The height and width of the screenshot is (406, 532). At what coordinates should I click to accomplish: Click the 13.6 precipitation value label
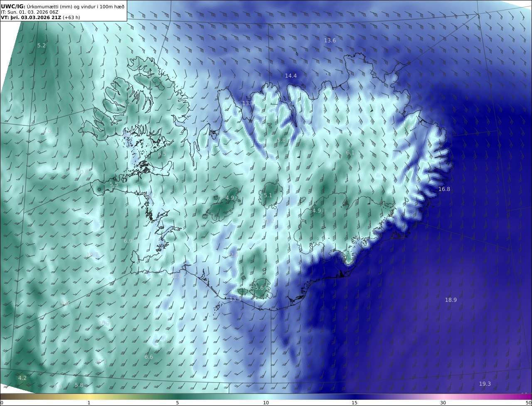point(330,40)
